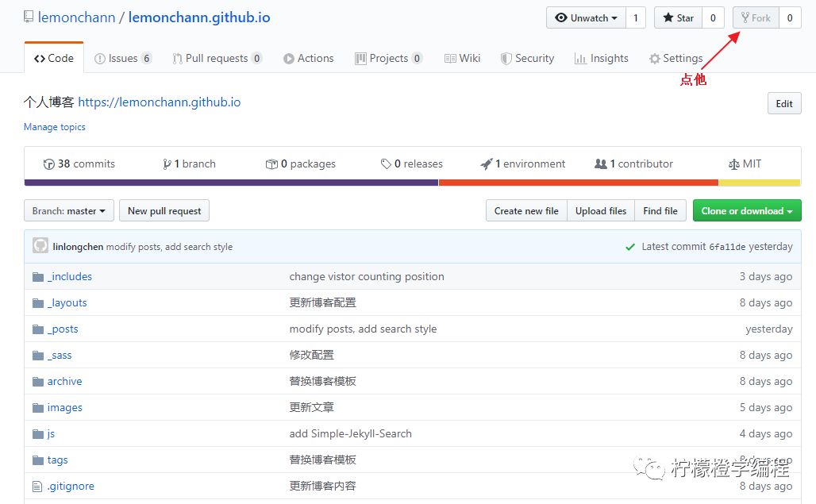Click the law scale icon beside MIT

pyautogui.click(x=733, y=164)
